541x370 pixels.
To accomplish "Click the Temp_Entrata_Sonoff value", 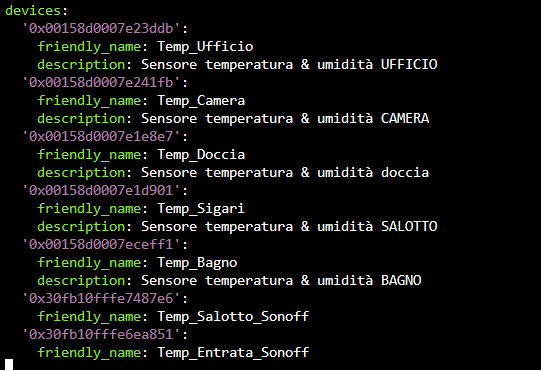I will click(x=233, y=352).
